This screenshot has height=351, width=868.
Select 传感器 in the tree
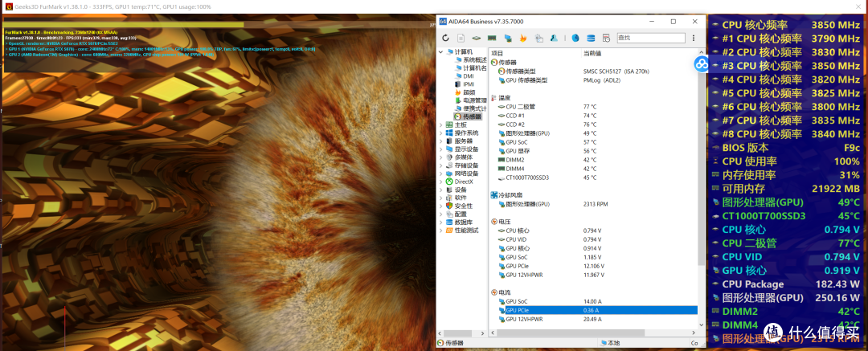[468, 116]
